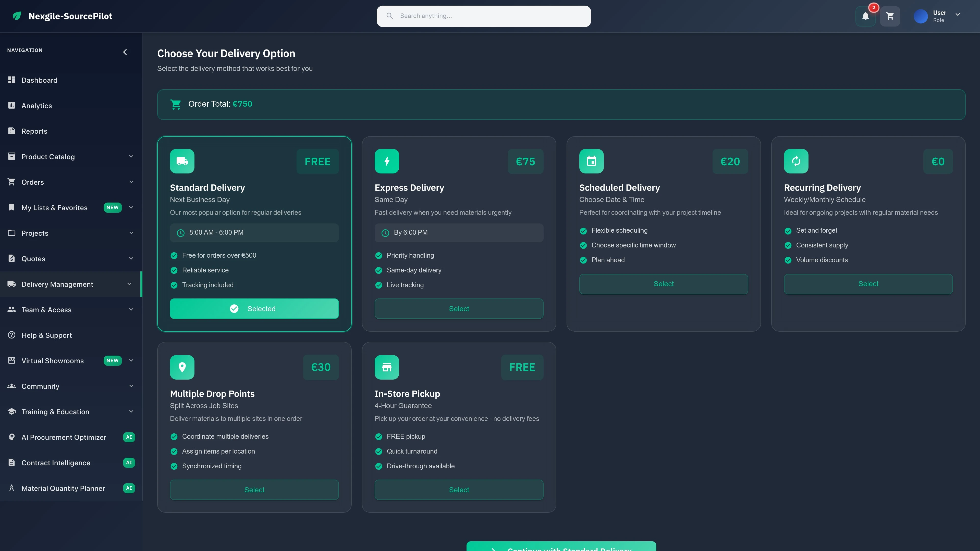Open the Dashboard from the sidebar
The image size is (980, 551).
point(39,80)
